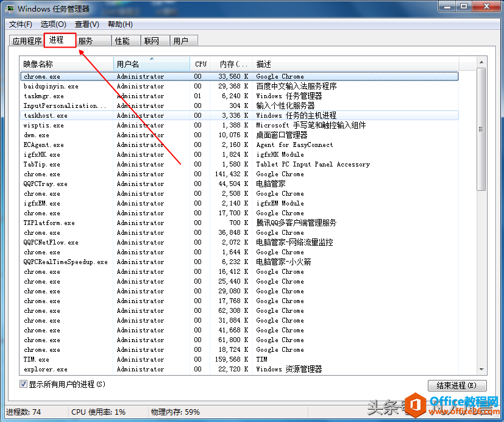Sort by CPU column header

point(201,64)
